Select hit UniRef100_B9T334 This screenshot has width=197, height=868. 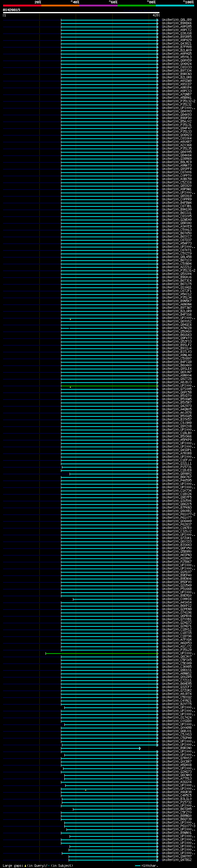click(177, 71)
